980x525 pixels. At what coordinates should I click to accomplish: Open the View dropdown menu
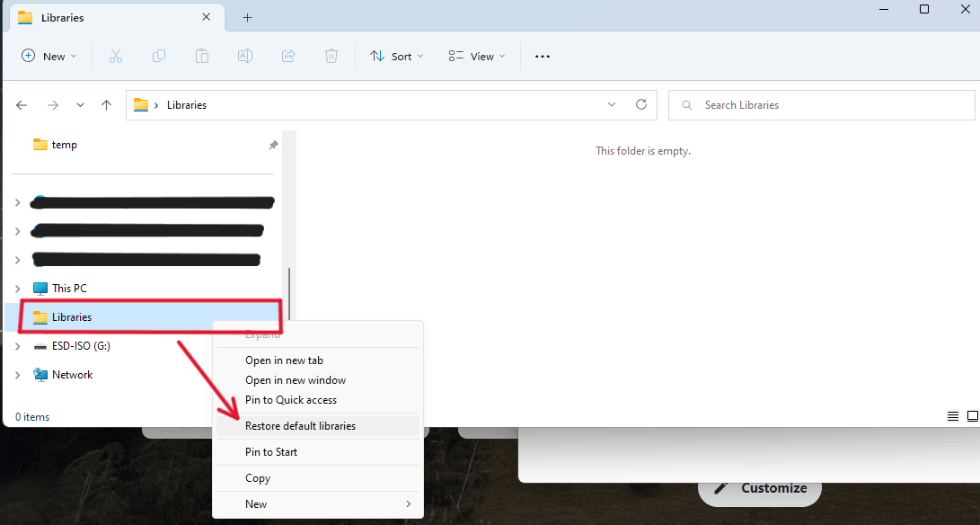pos(477,57)
